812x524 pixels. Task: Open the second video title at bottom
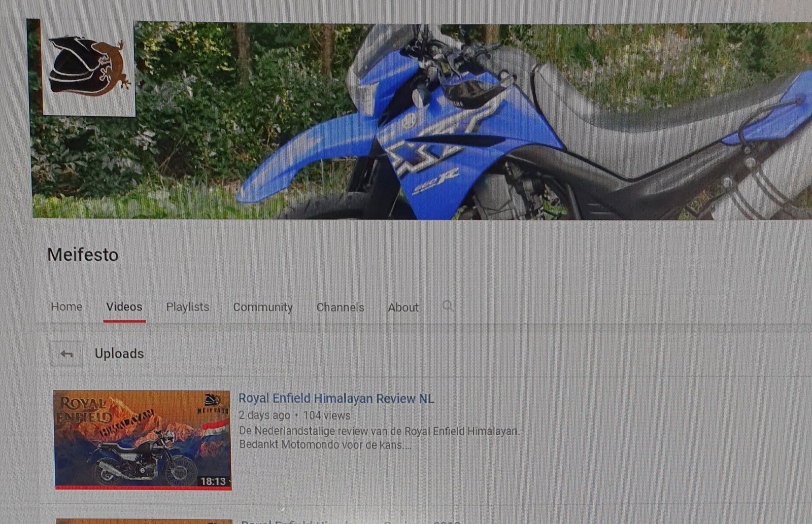pyautogui.click(x=350, y=521)
